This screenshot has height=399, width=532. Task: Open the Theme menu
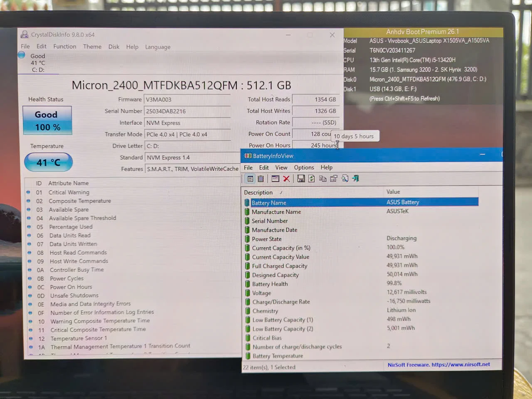pyautogui.click(x=92, y=47)
